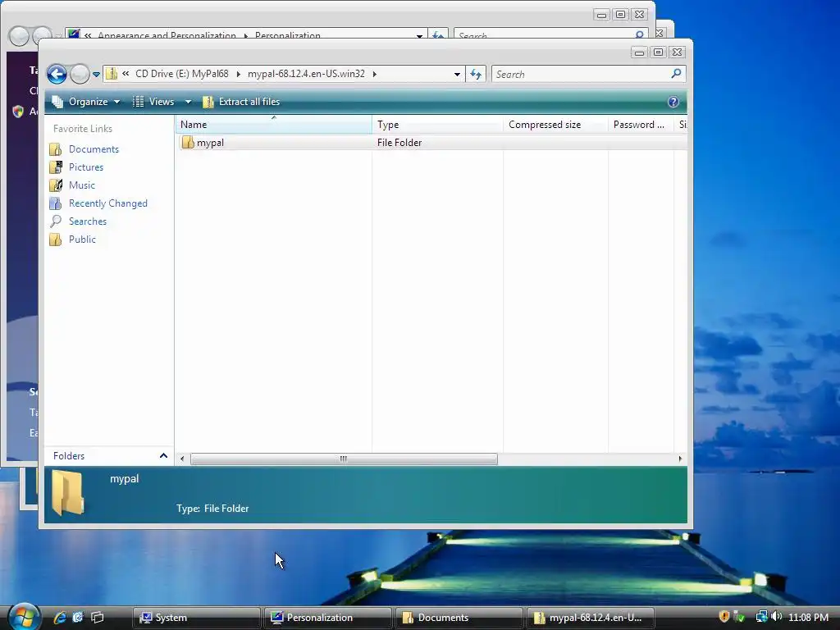
Task: Switch to Personalization taskbar button
Action: click(327, 618)
